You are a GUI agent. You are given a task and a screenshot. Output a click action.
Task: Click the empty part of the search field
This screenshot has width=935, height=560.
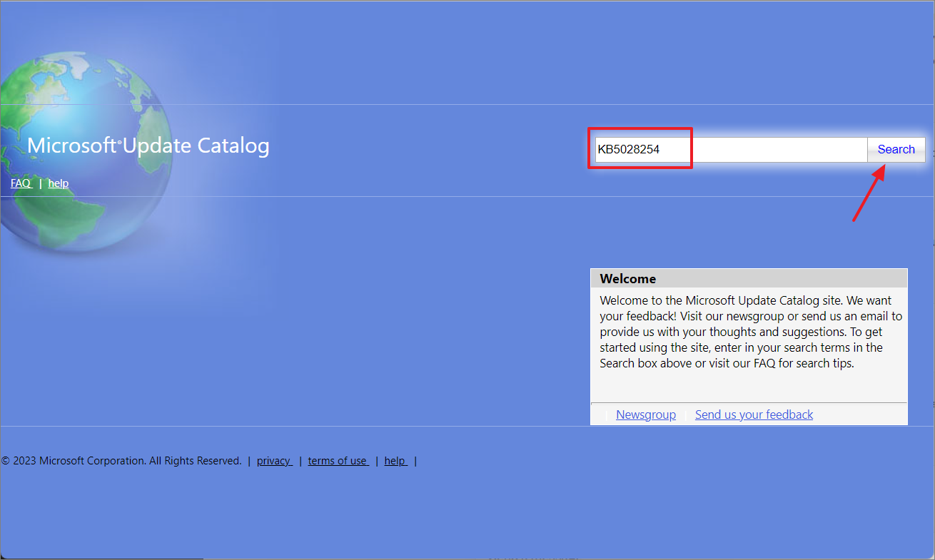(x=778, y=150)
